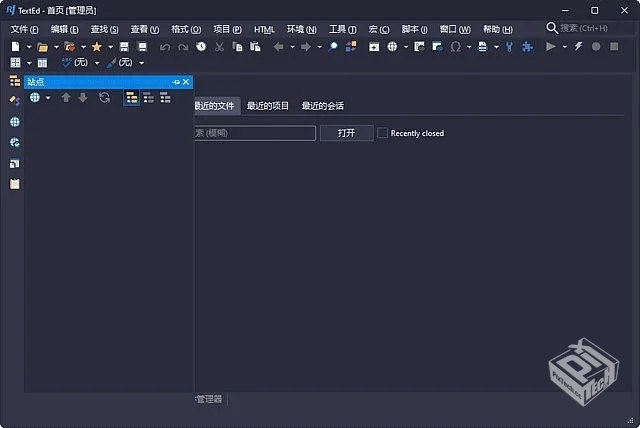Click the run play triangle icon

pos(551,47)
